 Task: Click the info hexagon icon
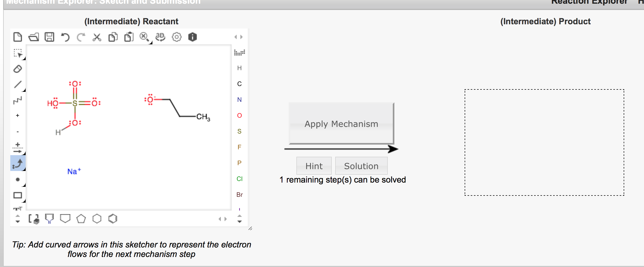point(192,37)
